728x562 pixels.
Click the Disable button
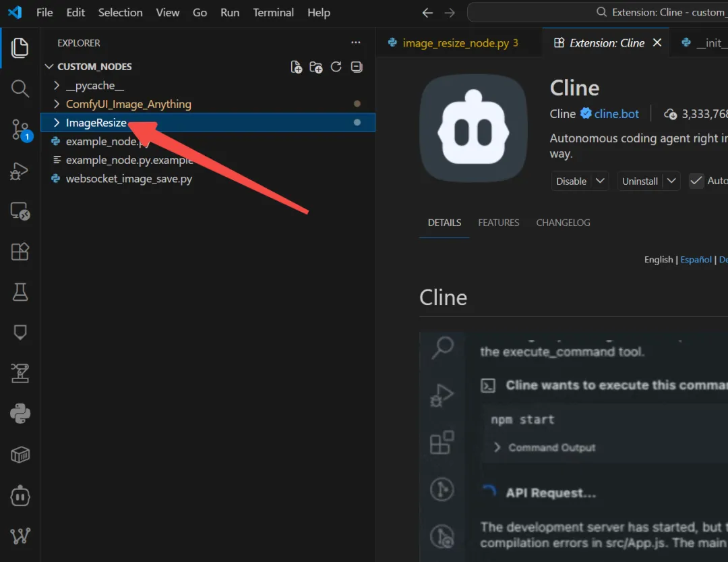pyautogui.click(x=572, y=181)
